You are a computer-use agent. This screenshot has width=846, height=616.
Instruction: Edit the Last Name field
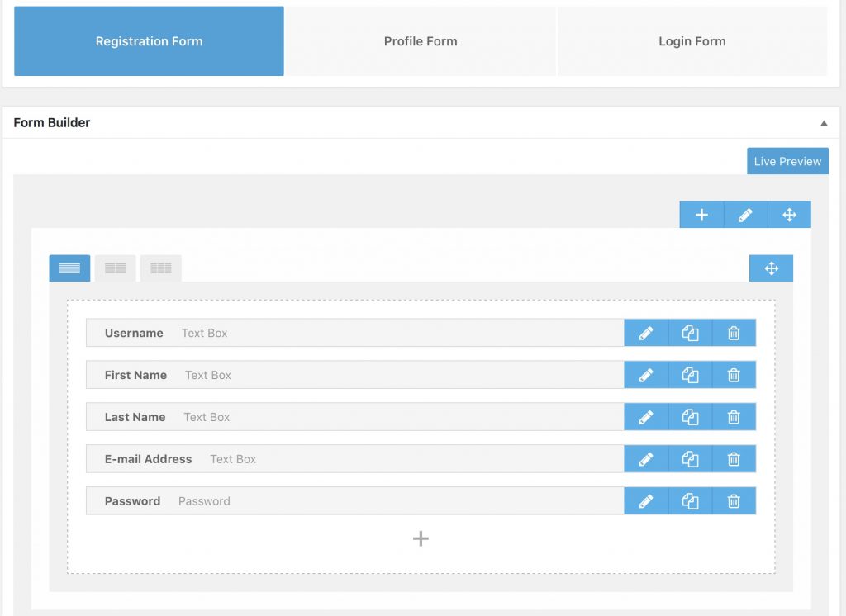[646, 417]
